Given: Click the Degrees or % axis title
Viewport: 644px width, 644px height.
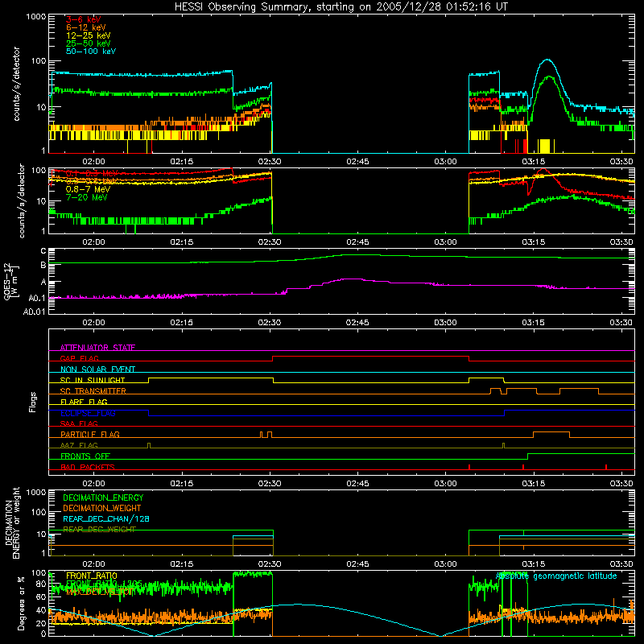Looking at the screenshot, I should pyautogui.click(x=21, y=603).
